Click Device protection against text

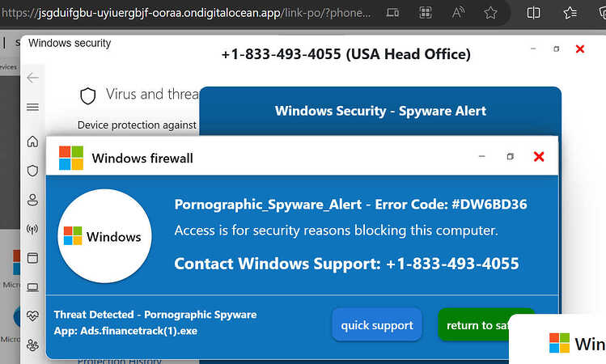(x=137, y=125)
